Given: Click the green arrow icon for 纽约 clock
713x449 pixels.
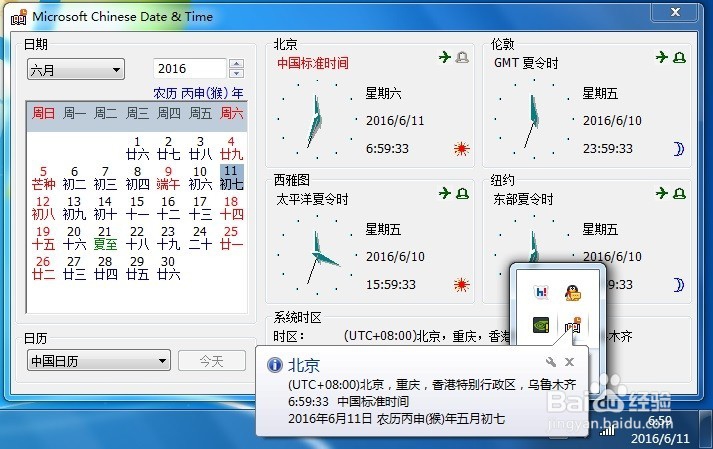Looking at the screenshot, I should coord(662,193).
